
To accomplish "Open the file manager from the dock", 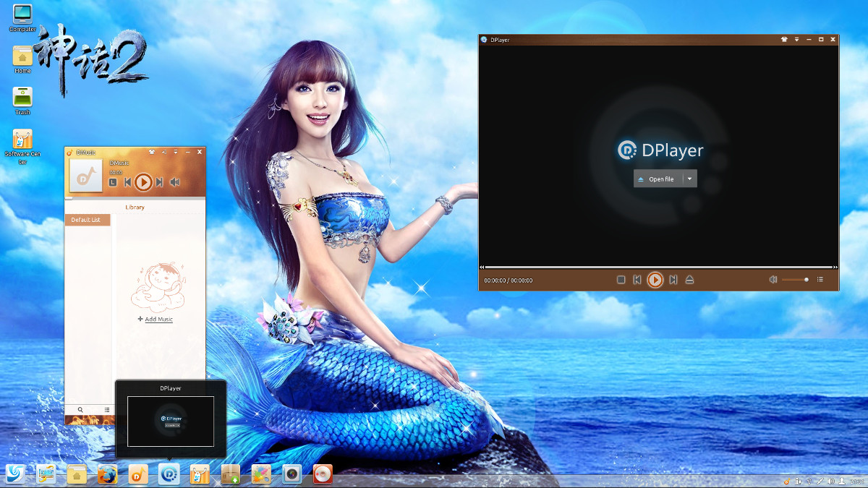I will tap(77, 474).
